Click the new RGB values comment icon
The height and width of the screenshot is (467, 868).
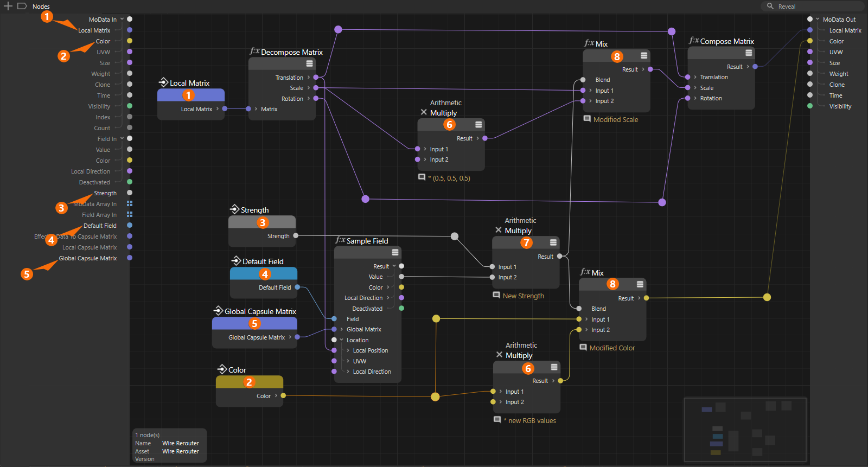(497, 420)
